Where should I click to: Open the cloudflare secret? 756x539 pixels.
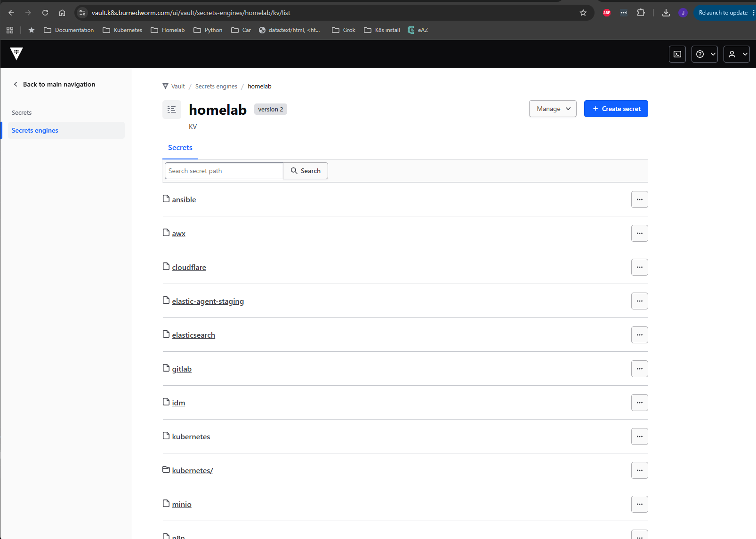[x=189, y=267]
